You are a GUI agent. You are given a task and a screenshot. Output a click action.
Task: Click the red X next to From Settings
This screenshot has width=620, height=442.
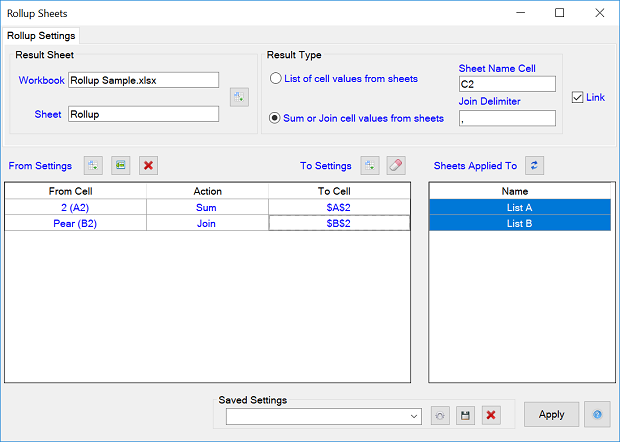click(148, 165)
